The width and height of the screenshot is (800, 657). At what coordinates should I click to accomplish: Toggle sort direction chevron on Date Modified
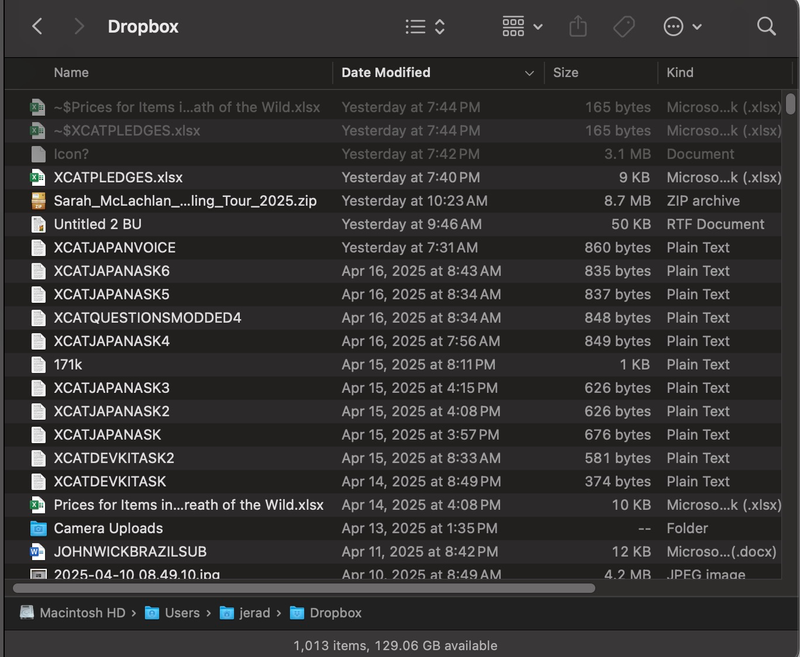pos(529,73)
